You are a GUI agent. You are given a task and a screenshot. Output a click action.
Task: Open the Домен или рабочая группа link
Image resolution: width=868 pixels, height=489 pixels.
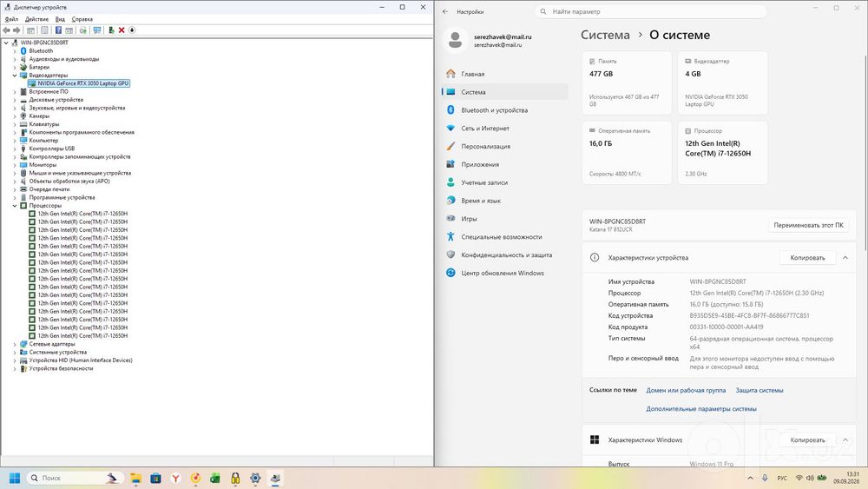[x=686, y=391]
